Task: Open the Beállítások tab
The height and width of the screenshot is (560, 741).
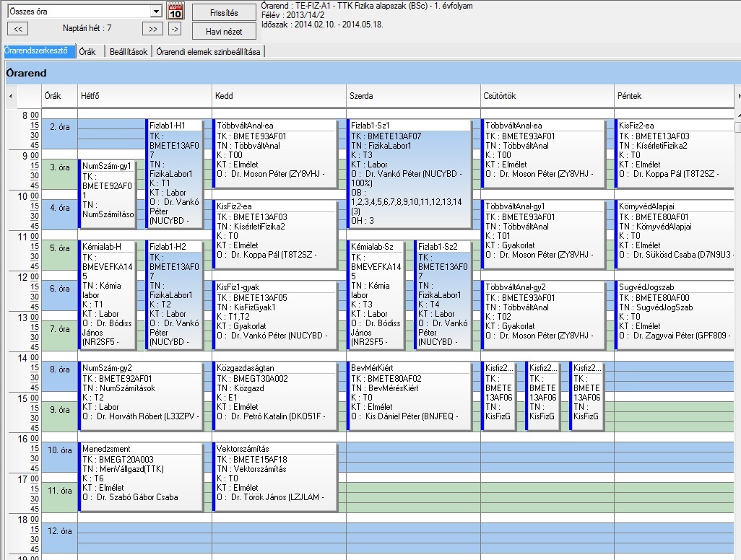Action: pyautogui.click(x=129, y=52)
